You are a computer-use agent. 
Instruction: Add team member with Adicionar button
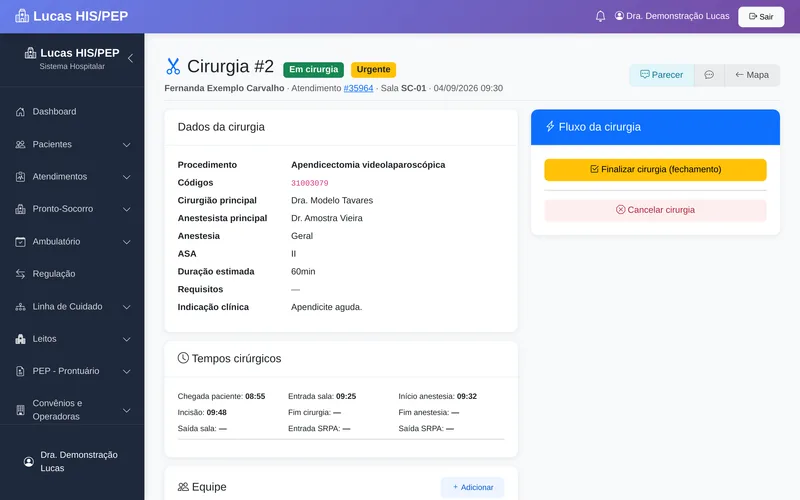[472, 487]
